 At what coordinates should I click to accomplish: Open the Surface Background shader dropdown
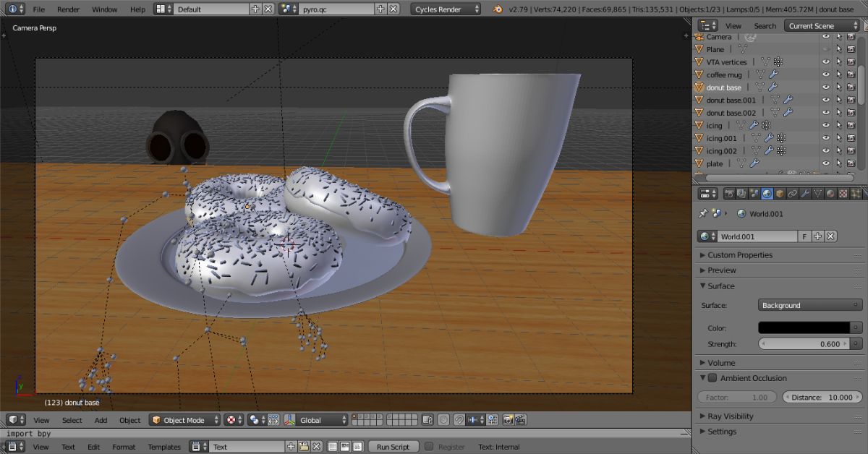[x=810, y=305]
